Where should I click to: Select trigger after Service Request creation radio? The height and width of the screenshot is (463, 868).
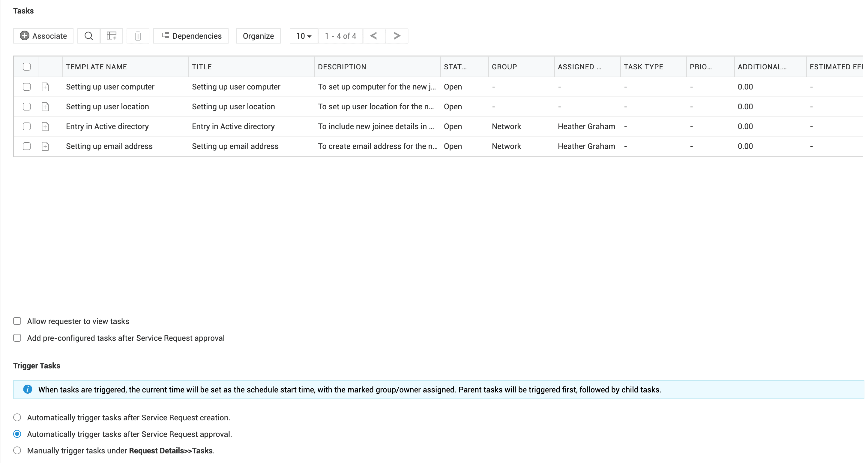click(x=17, y=417)
